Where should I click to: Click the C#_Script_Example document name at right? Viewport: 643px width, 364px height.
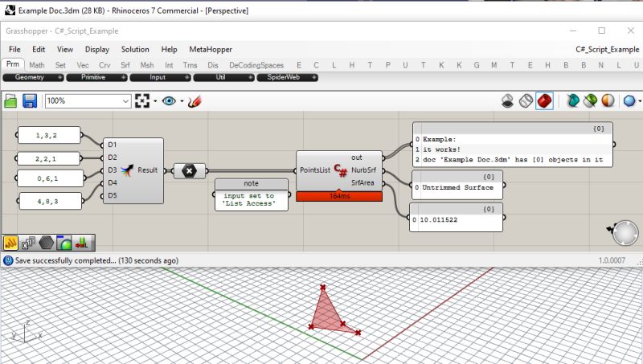[608, 49]
